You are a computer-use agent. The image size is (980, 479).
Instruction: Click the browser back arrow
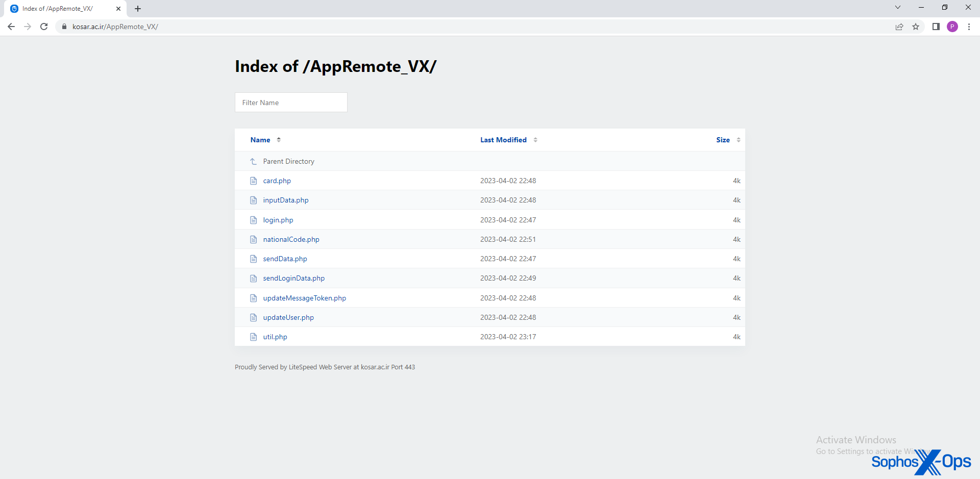click(x=11, y=27)
